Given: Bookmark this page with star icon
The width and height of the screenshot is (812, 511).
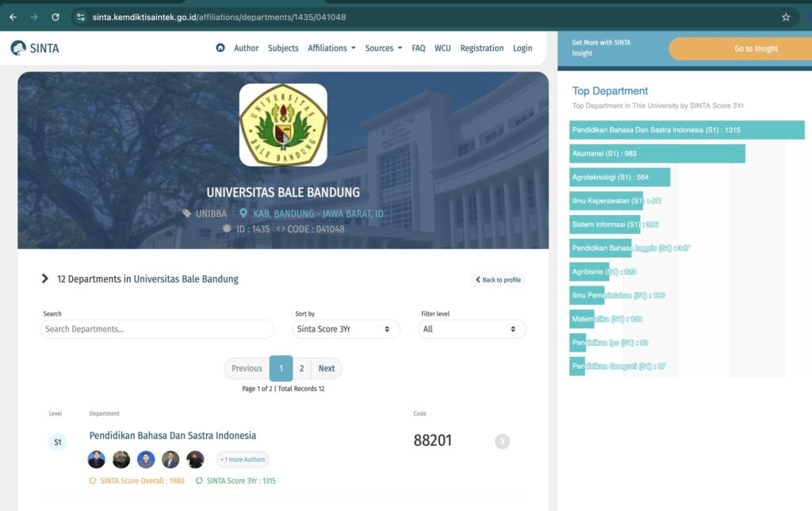Looking at the screenshot, I should tap(786, 17).
